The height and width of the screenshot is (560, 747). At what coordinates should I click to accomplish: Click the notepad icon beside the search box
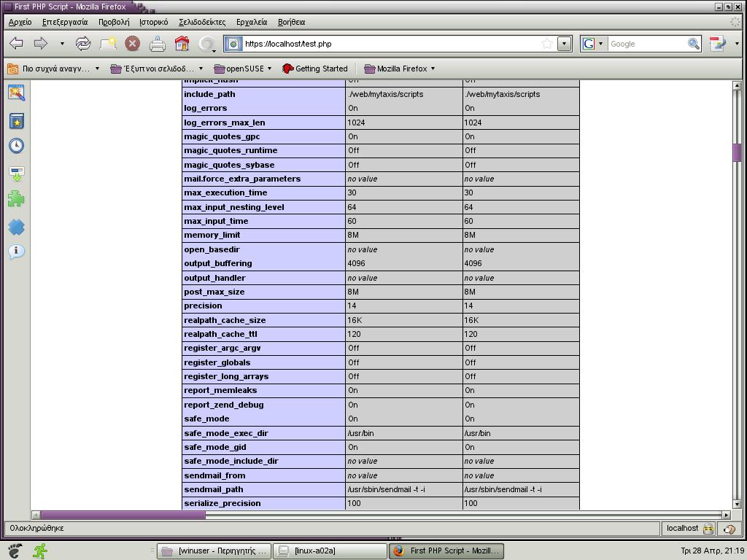[x=717, y=44]
